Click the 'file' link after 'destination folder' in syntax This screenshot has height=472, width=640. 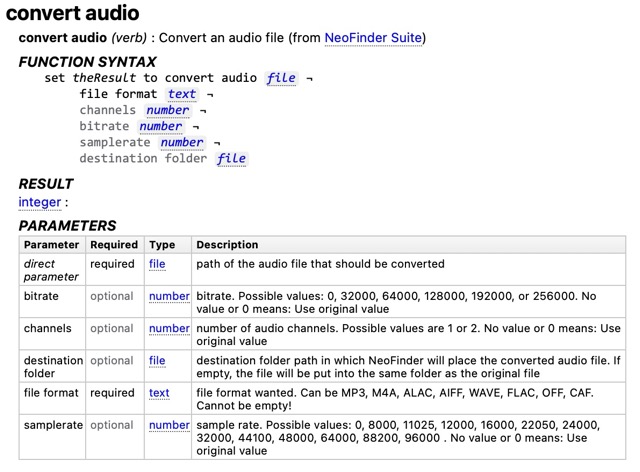[x=231, y=158]
